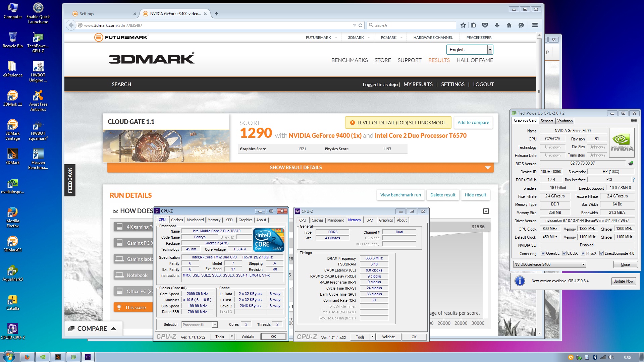Click Validate button in left CPU-Z
Image resolution: width=644 pixels, height=362 pixels.
248,337
